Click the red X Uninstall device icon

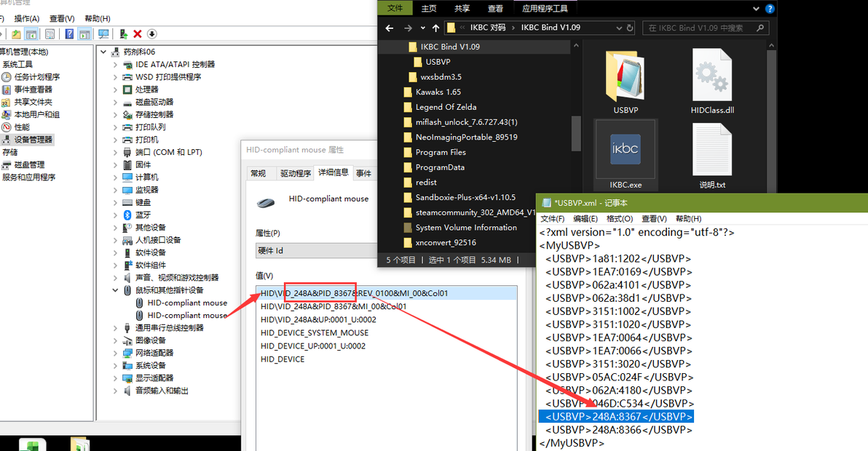click(x=138, y=34)
